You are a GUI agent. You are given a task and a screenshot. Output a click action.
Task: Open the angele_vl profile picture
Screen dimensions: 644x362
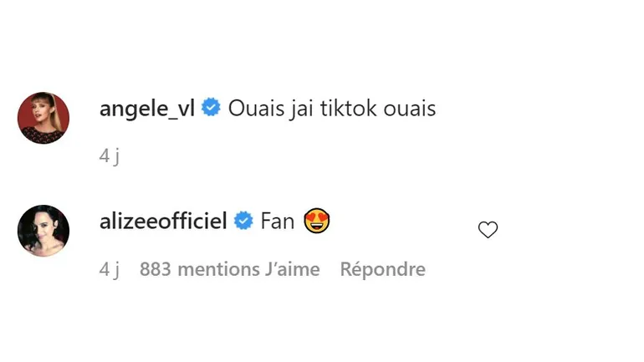point(43,118)
